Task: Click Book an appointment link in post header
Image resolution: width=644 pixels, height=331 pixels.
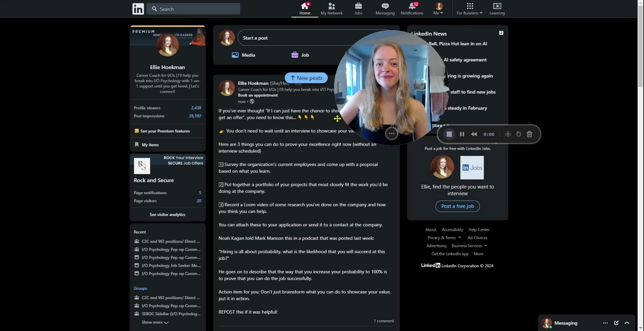Action: 258,95
